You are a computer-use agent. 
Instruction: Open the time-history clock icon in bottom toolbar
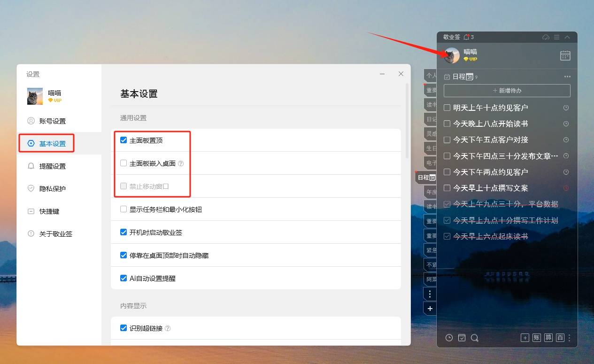(449, 338)
